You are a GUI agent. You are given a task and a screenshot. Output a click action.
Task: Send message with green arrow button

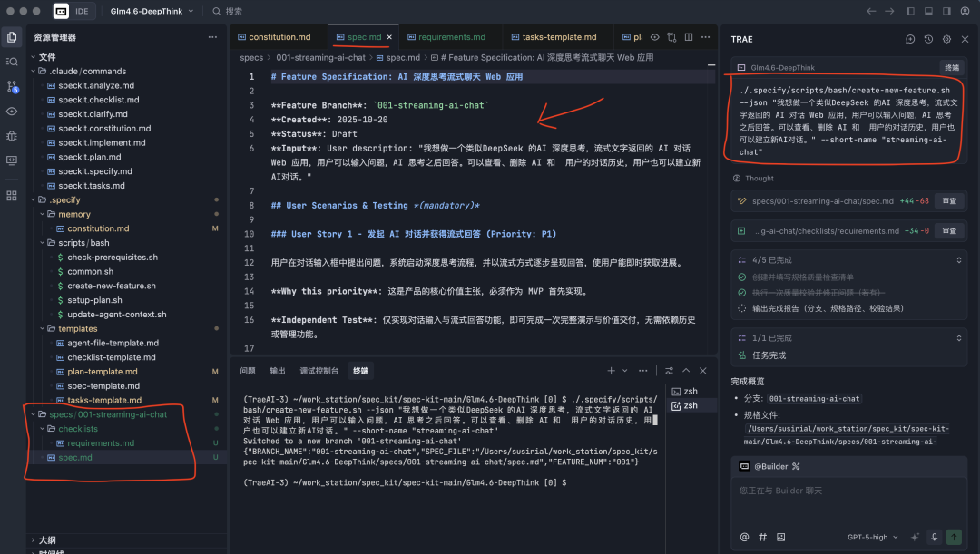click(x=954, y=537)
